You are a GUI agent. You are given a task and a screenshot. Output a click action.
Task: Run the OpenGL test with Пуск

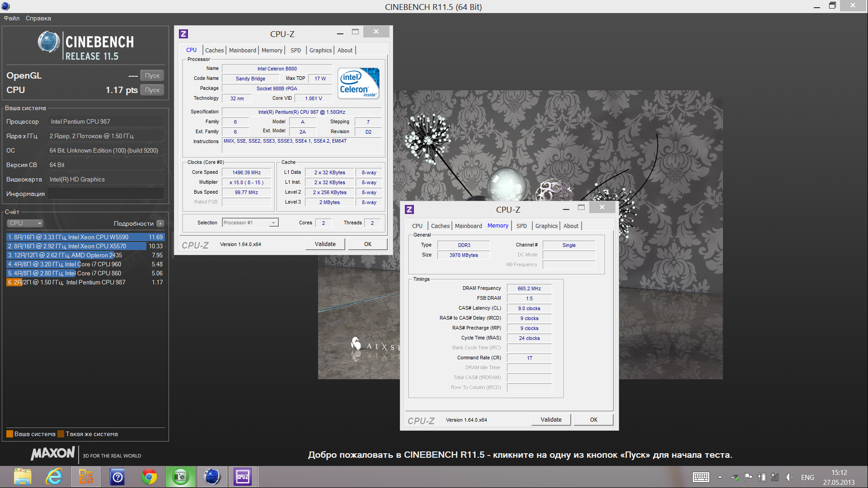152,75
